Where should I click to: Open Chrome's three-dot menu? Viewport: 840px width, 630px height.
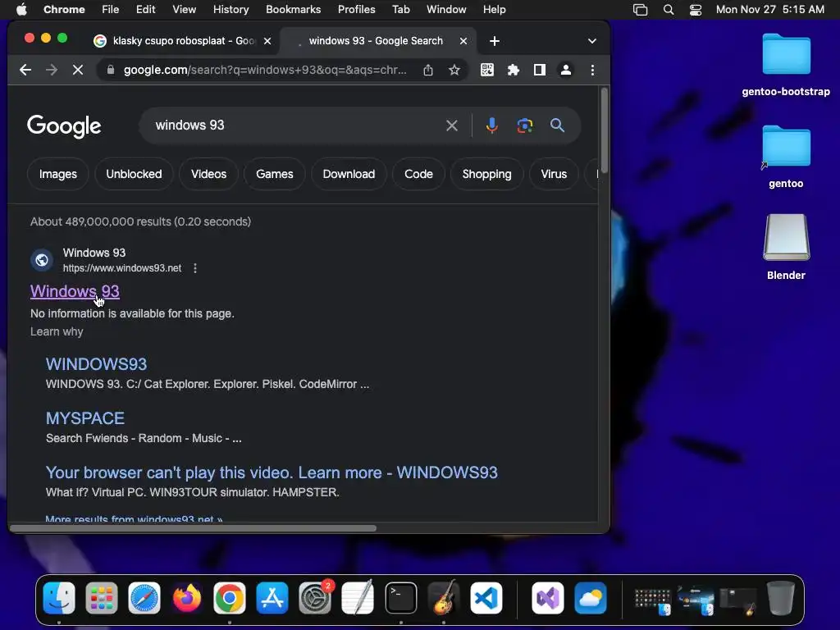click(x=592, y=70)
